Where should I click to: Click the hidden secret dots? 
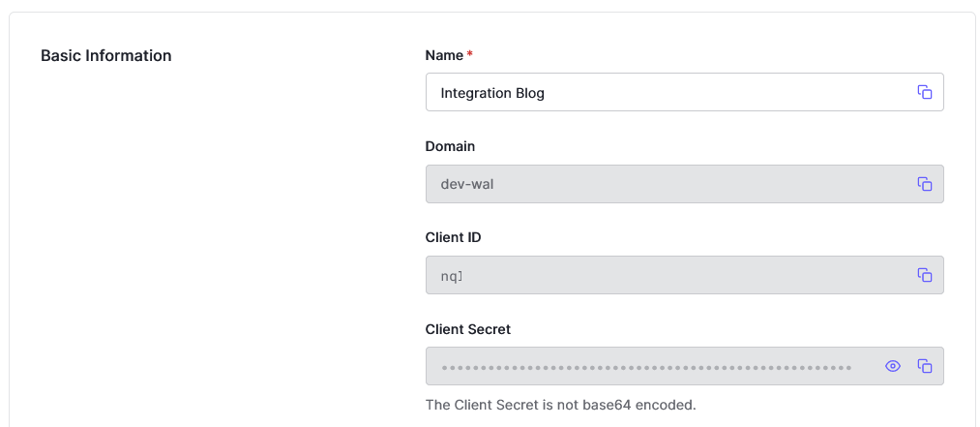(x=646, y=367)
